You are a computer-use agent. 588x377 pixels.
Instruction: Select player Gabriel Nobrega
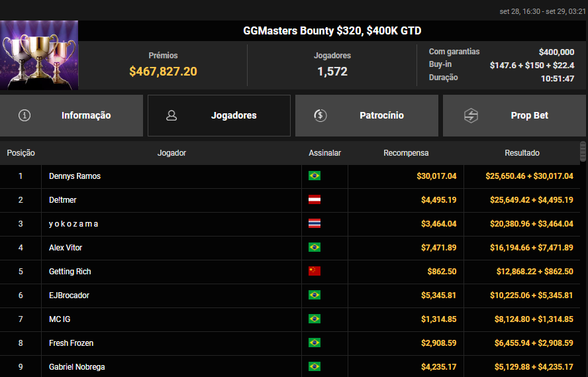tap(77, 367)
